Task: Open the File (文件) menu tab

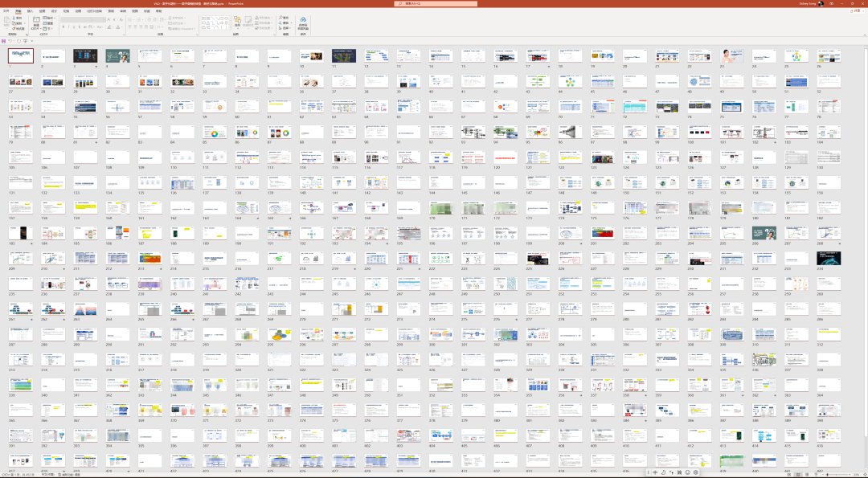Action: tap(6, 11)
